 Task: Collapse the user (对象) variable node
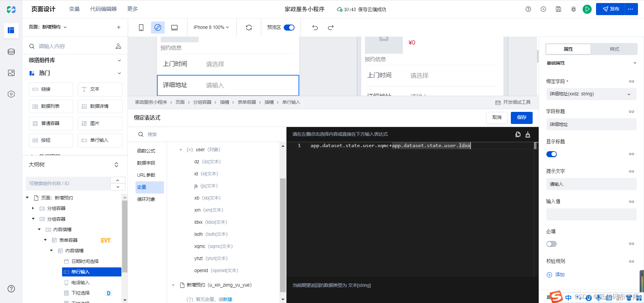[181, 150]
